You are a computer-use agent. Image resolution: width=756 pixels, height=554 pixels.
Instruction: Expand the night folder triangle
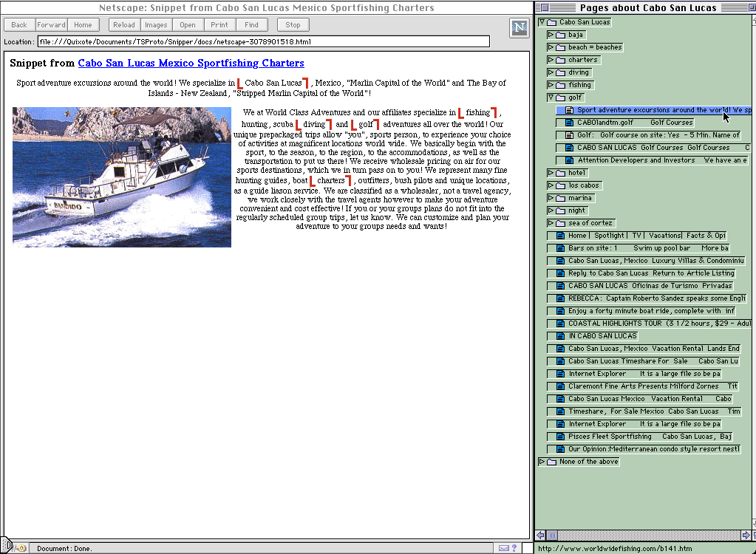coord(551,210)
